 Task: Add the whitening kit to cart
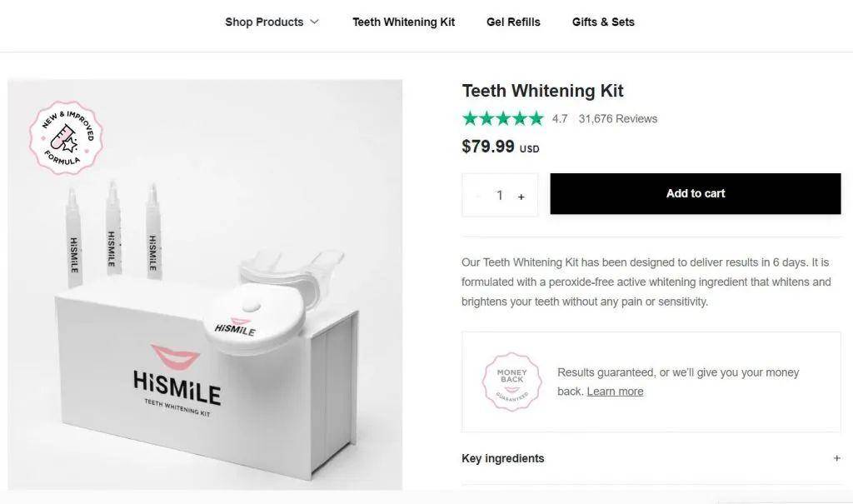pyautogui.click(x=696, y=194)
